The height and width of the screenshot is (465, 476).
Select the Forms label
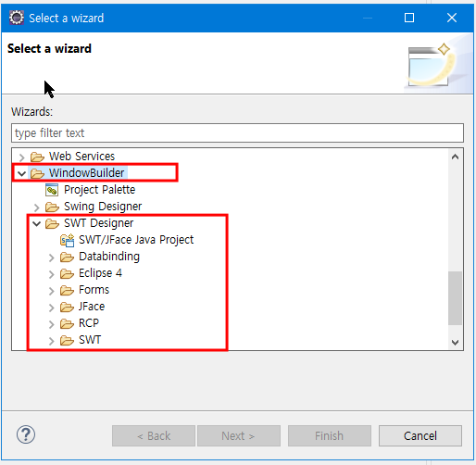[x=94, y=290]
